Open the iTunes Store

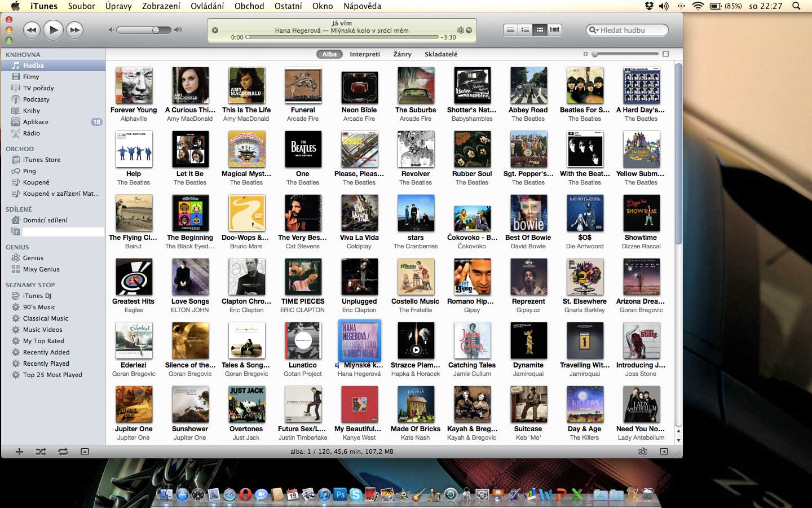[x=53, y=160]
